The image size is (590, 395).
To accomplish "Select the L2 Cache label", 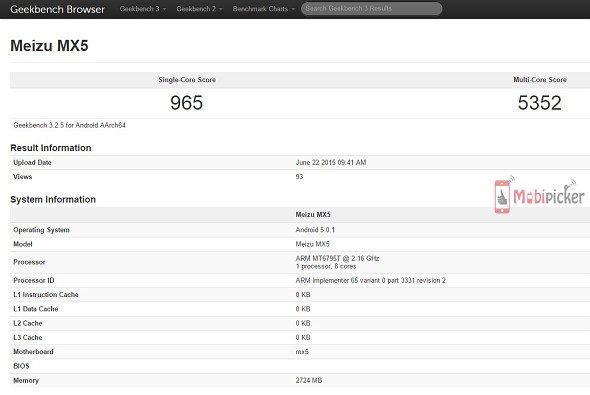I will pos(28,323).
